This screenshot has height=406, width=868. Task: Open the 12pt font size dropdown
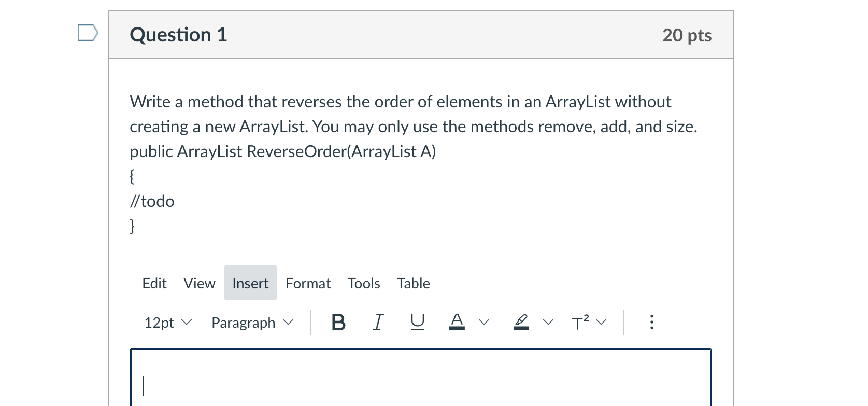pyautogui.click(x=168, y=323)
